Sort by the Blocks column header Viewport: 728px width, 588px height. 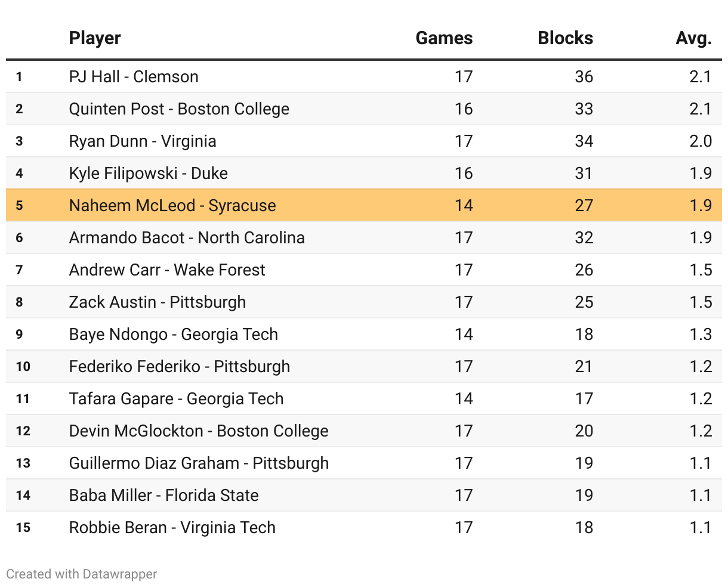[565, 38]
